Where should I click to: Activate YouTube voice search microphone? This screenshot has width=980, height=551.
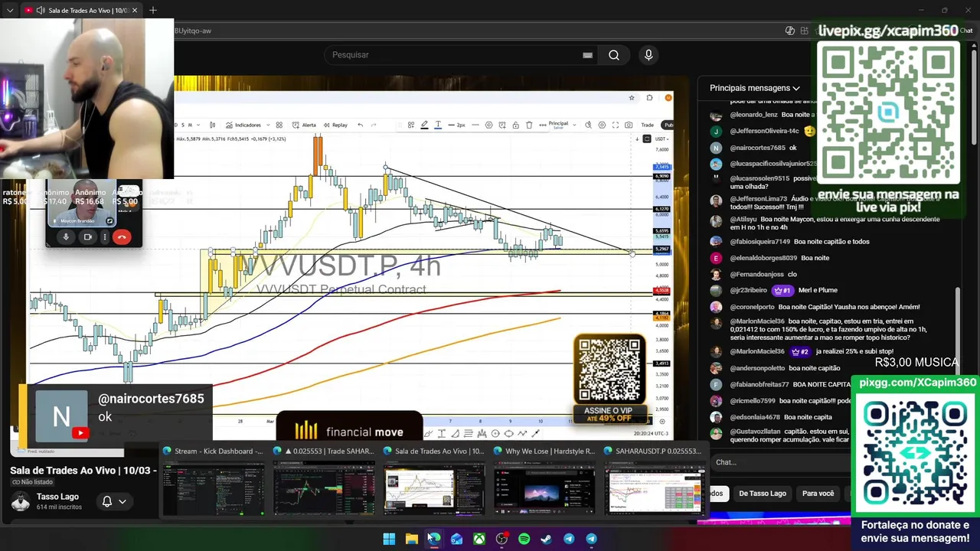point(648,55)
